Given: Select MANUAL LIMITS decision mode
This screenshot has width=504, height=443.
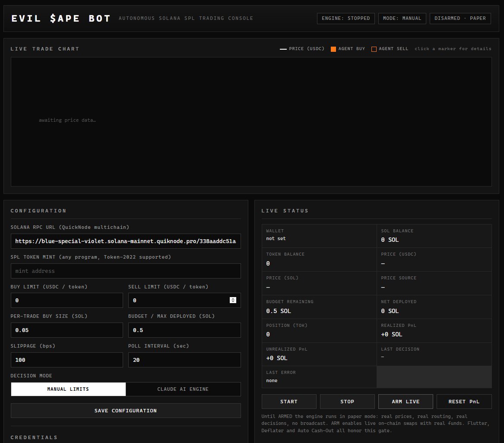Looking at the screenshot, I should pyautogui.click(x=68, y=389).
